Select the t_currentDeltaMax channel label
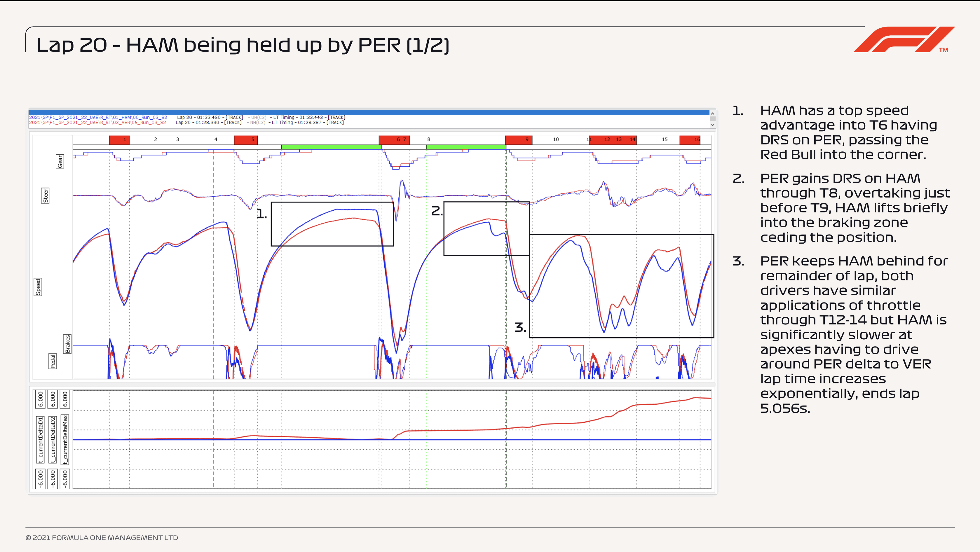The width and height of the screenshot is (980, 552). tap(65, 439)
